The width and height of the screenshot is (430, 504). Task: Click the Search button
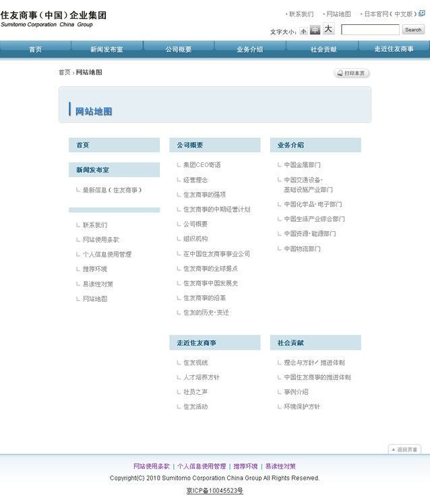coord(413,30)
